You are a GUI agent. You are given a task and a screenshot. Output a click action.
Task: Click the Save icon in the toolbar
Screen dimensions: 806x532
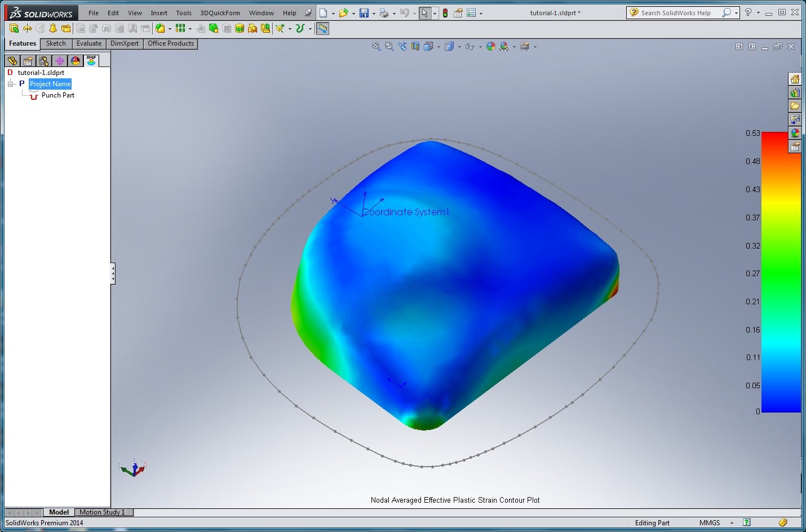tap(364, 13)
